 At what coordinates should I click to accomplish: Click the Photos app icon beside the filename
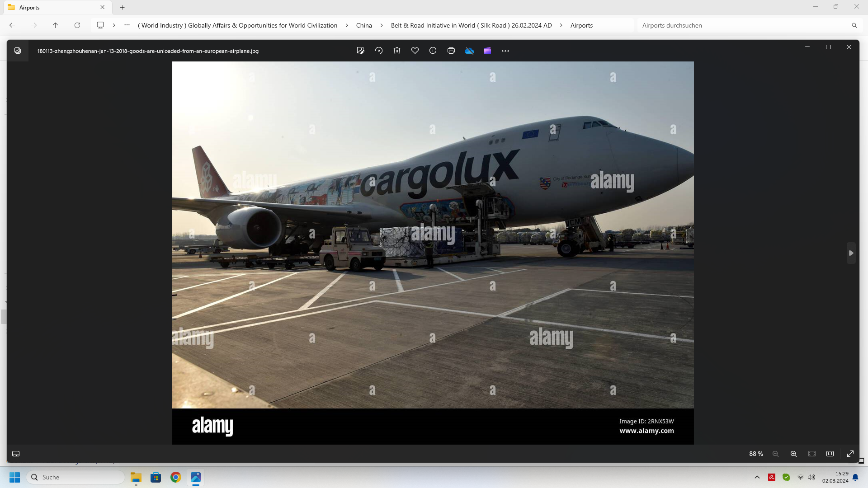(x=18, y=51)
